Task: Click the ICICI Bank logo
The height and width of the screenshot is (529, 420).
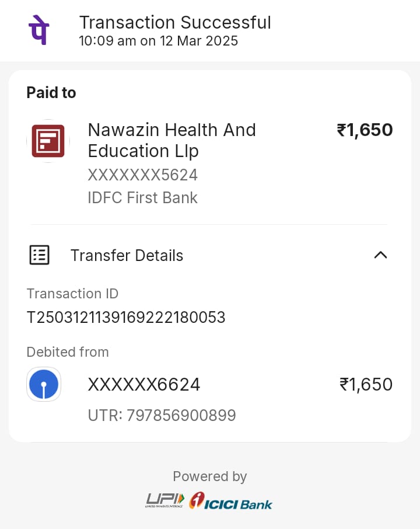Action: tap(231, 501)
